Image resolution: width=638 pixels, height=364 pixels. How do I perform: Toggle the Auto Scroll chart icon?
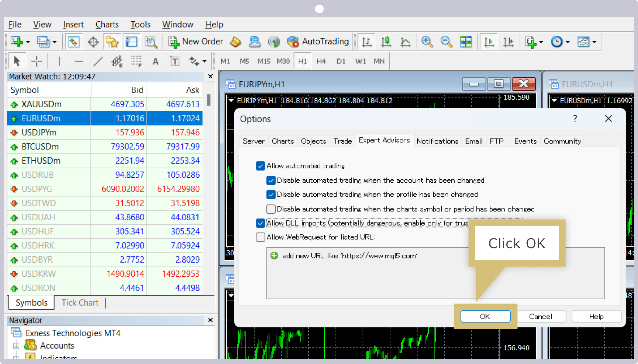[x=489, y=42]
